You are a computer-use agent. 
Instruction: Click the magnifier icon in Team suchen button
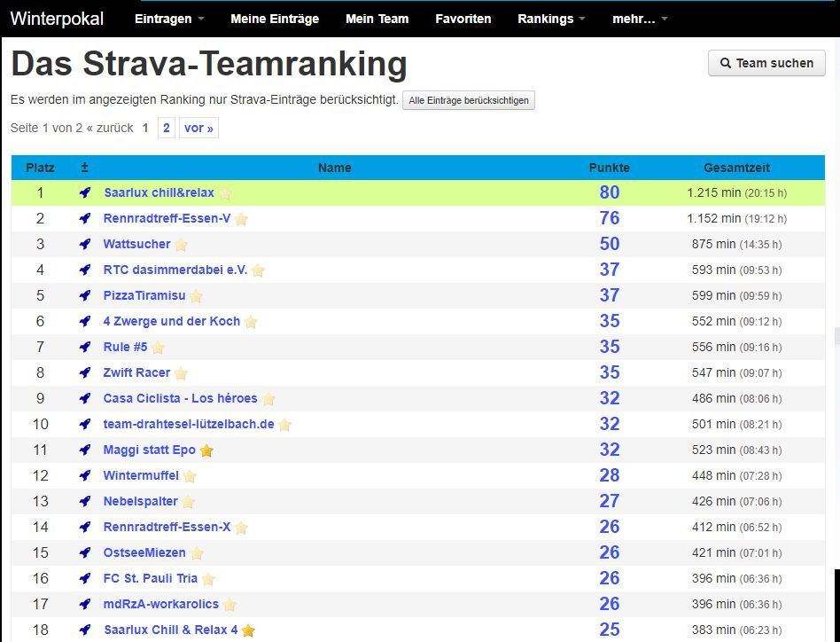726,64
